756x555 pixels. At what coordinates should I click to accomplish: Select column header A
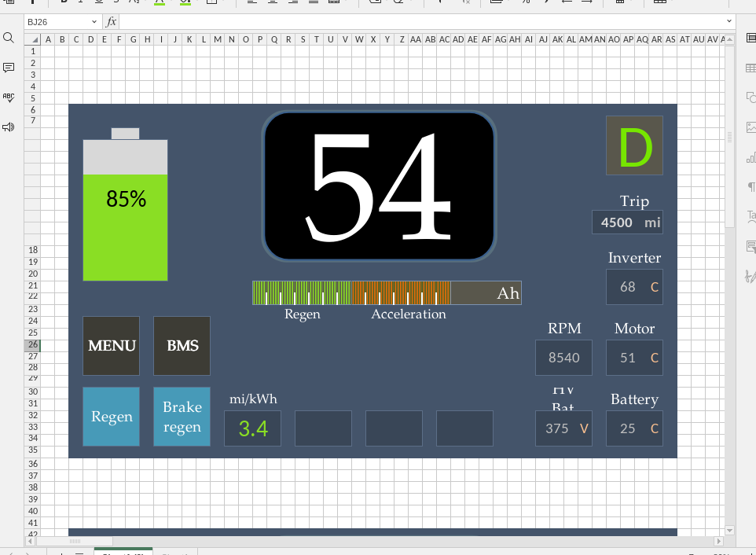[x=48, y=39]
